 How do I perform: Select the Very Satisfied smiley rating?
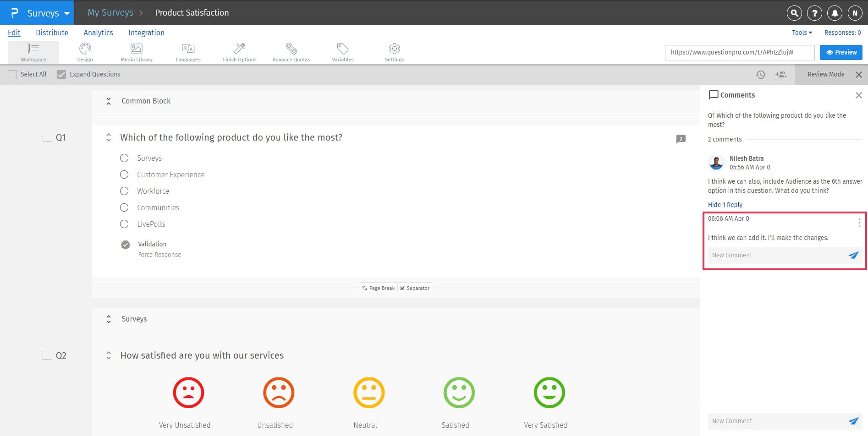(x=549, y=392)
